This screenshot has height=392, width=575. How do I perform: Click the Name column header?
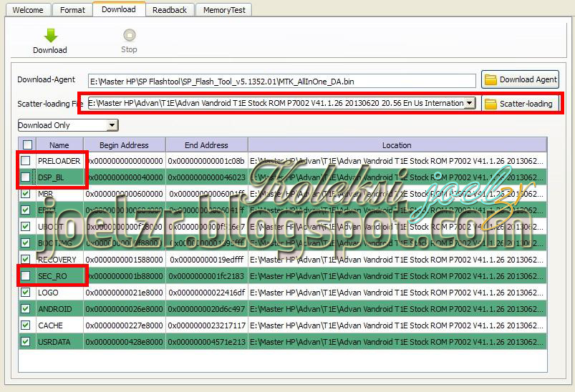tap(59, 145)
